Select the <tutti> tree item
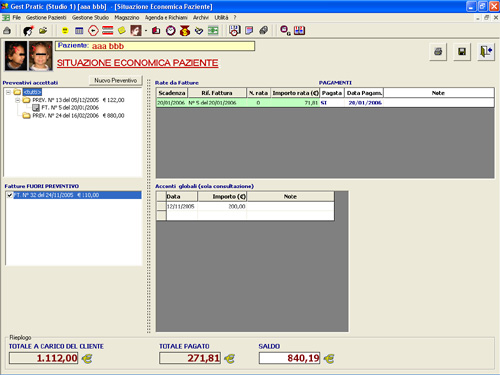Image resolution: width=500 pixels, height=375 pixels. point(32,92)
